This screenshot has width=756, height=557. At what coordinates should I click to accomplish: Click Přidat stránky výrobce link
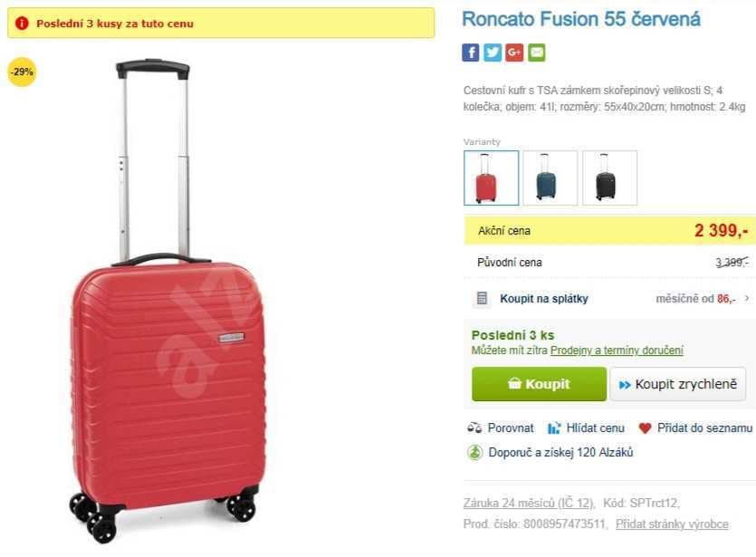pyautogui.click(x=672, y=524)
